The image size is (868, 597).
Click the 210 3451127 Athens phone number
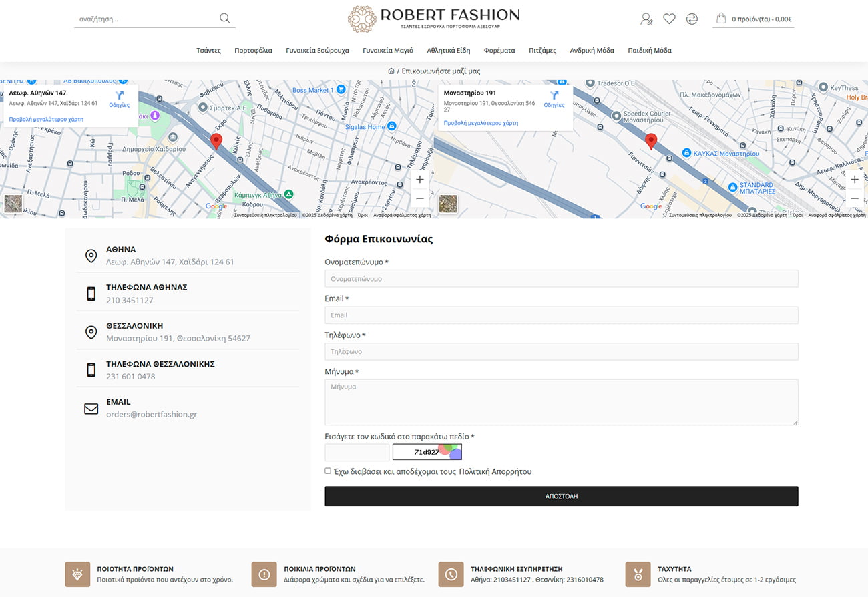[x=130, y=301]
